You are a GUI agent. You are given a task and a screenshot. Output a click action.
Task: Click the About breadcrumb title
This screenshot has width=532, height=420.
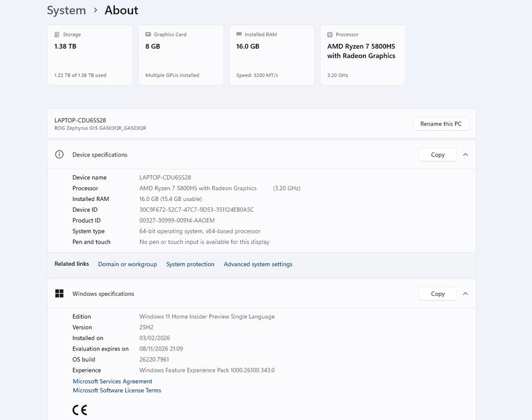(121, 10)
